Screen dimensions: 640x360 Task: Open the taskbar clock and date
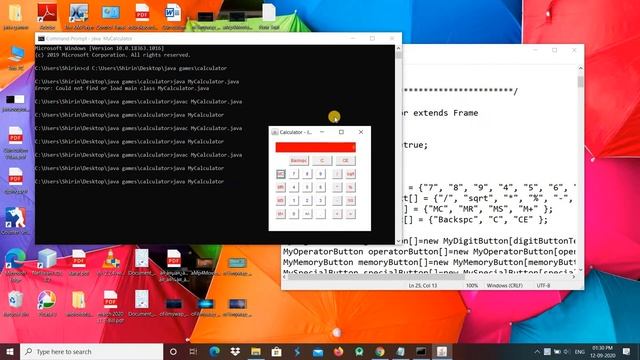(602, 352)
